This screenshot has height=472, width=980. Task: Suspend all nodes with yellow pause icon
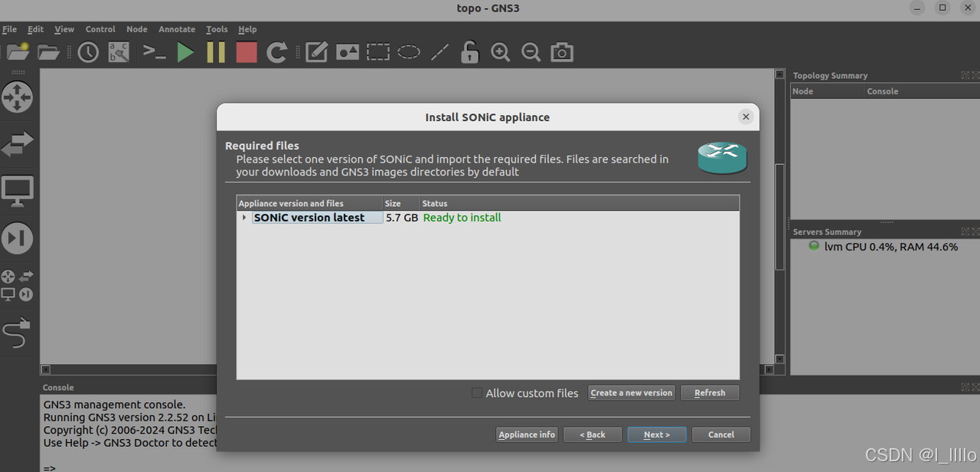click(x=216, y=52)
